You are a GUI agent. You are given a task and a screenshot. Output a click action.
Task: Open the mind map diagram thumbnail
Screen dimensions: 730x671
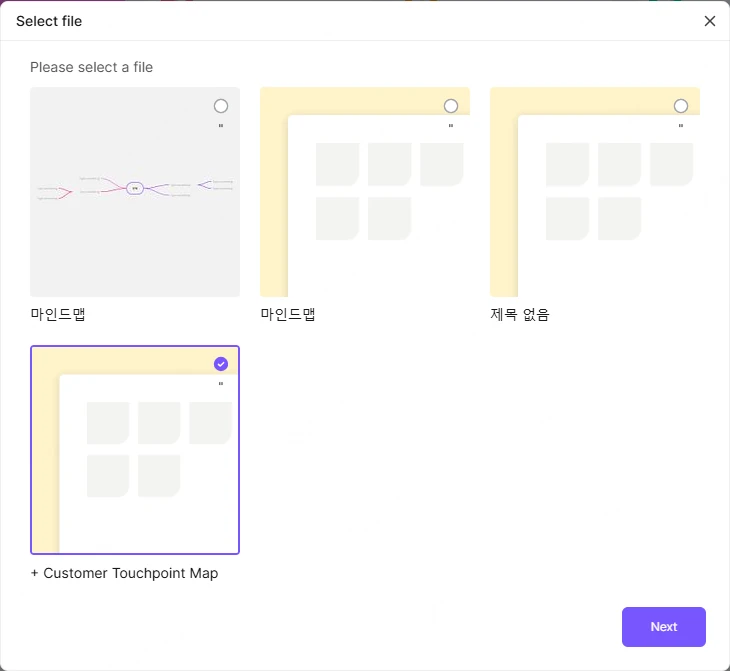tap(135, 192)
